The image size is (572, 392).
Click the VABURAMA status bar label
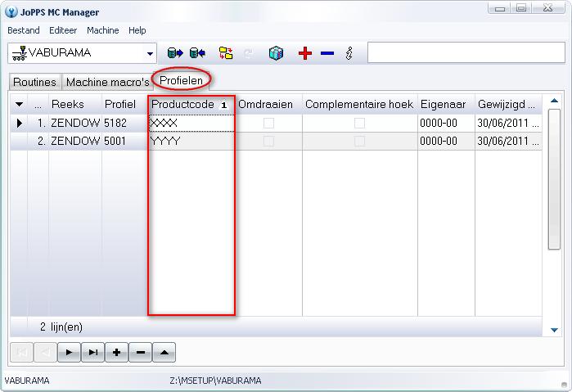[27, 381]
